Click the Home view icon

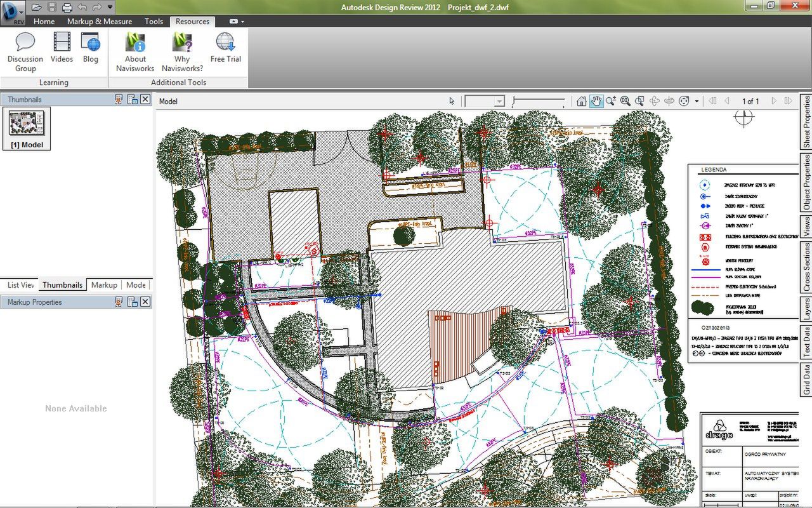coord(582,101)
